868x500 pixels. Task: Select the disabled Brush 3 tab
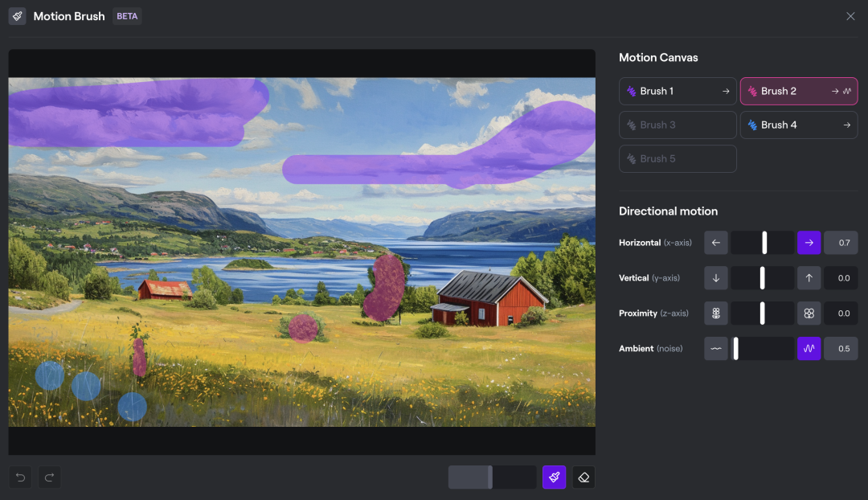(678, 125)
